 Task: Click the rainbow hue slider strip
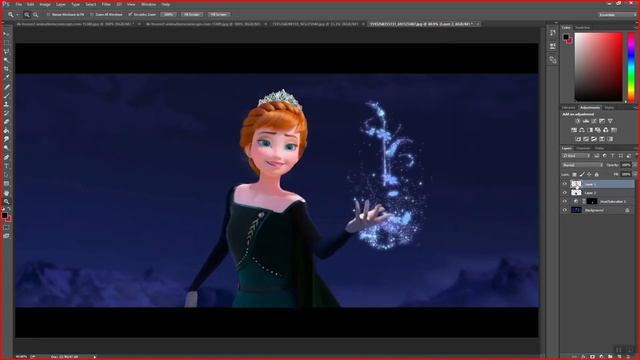click(x=631, y=67)
